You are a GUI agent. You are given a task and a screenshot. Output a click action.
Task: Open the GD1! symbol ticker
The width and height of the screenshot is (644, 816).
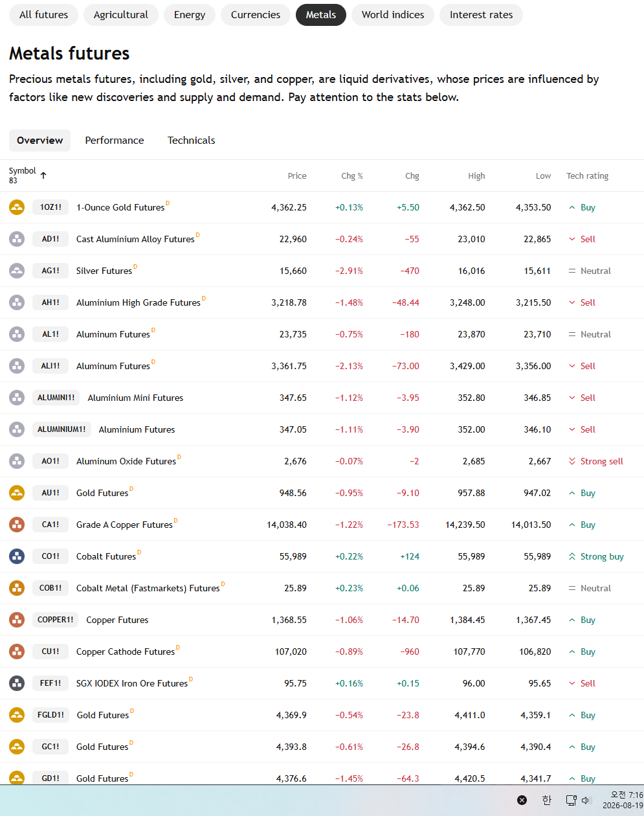pos(50,778)
